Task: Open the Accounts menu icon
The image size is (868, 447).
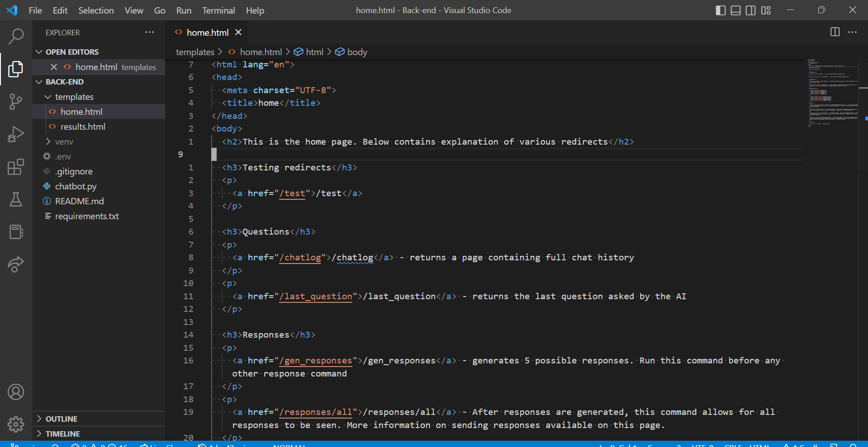Action: click(16, 392)
